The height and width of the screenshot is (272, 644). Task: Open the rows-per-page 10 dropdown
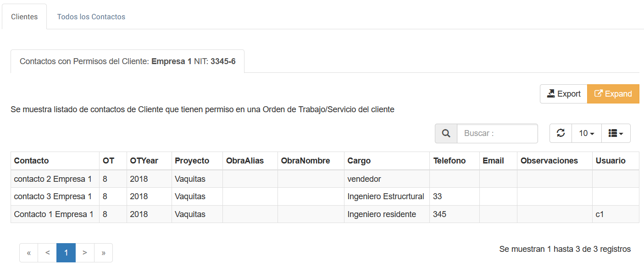(x=586, y=133)
